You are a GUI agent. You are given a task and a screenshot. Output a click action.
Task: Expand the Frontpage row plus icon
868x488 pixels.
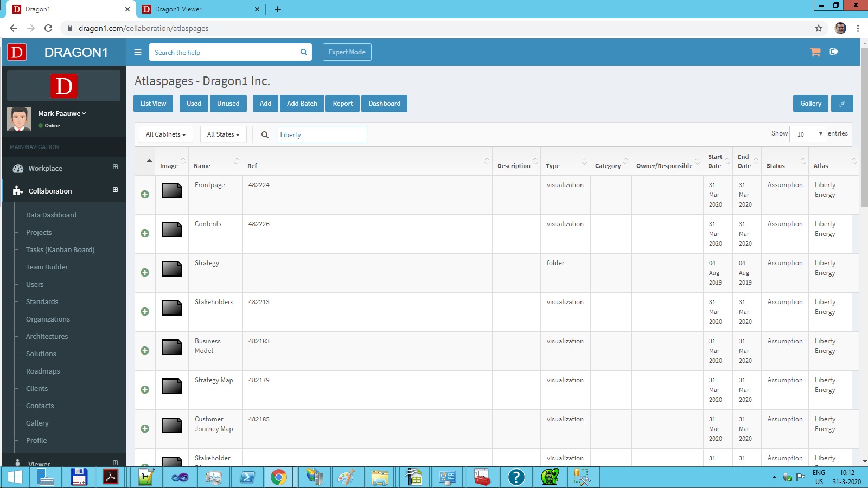[145, 194]
